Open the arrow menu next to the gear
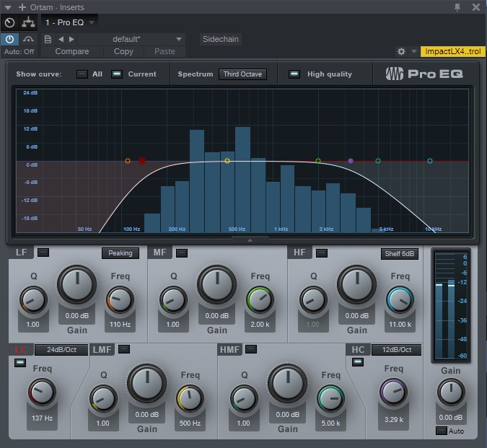Viewport: 487px width, 448px height. (x=413, y=51)
